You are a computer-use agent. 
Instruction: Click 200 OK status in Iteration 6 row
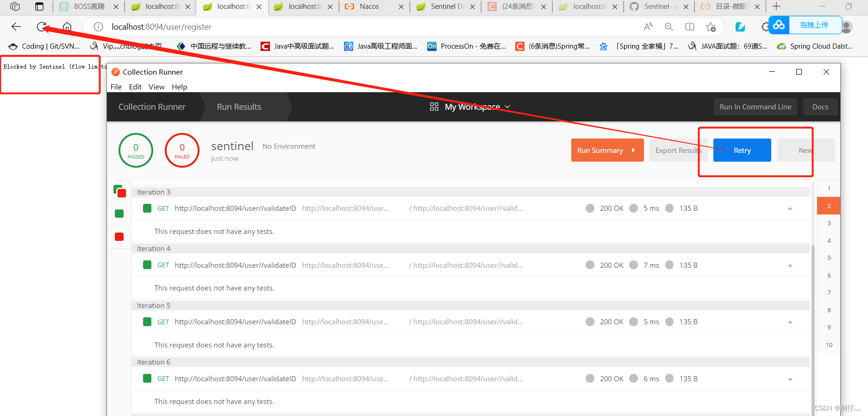[612, 379]
